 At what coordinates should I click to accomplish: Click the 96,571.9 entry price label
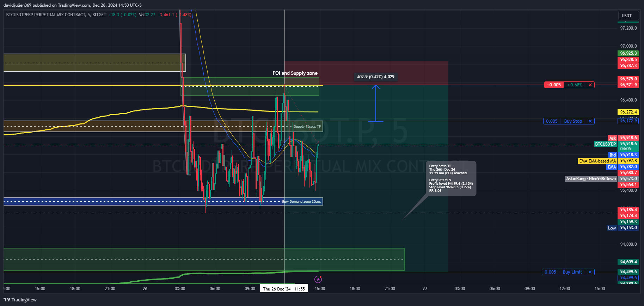tap(628, 85)
